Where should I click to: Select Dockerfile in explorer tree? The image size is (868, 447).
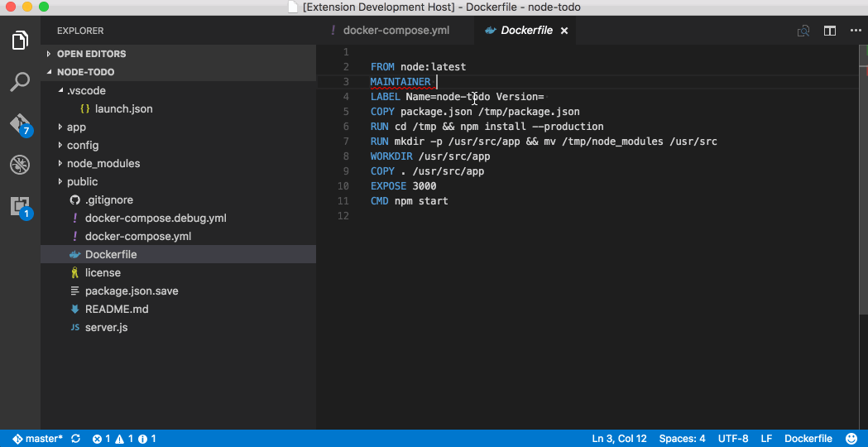coord(178,254)
